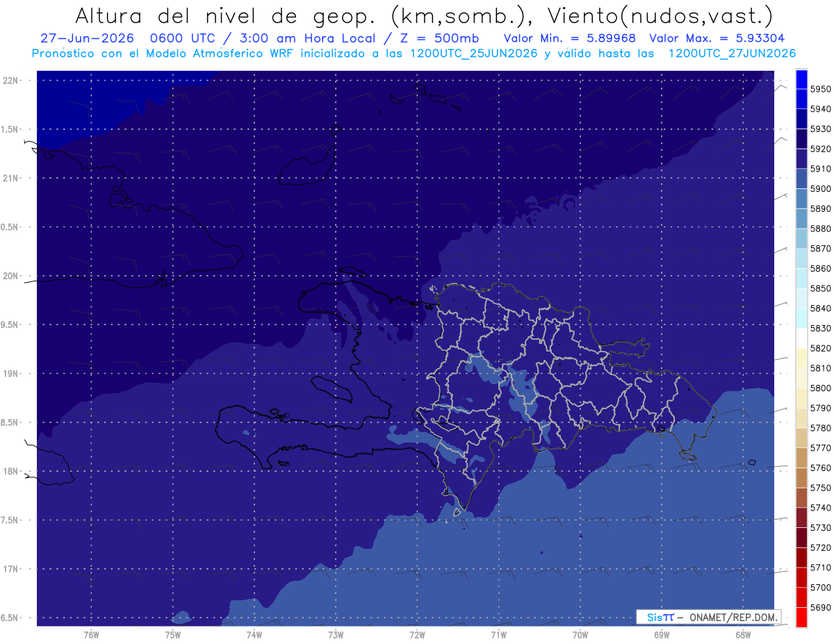834x644 pixels.
Task: Click the tan swatch between 5760 and 5770
Action: click(x=801, y=458)
